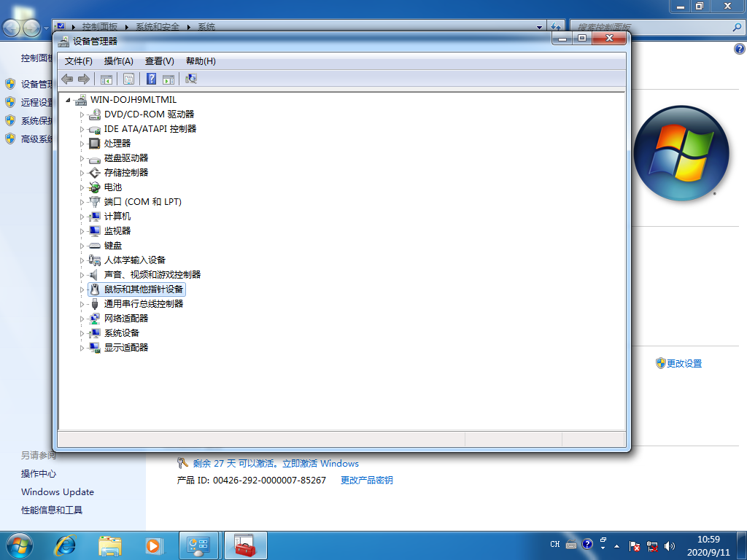Image resolution: width=747 pixels, height=560 pixels.
Task: Open the 查看(V) menu
Action: (159, 61)
